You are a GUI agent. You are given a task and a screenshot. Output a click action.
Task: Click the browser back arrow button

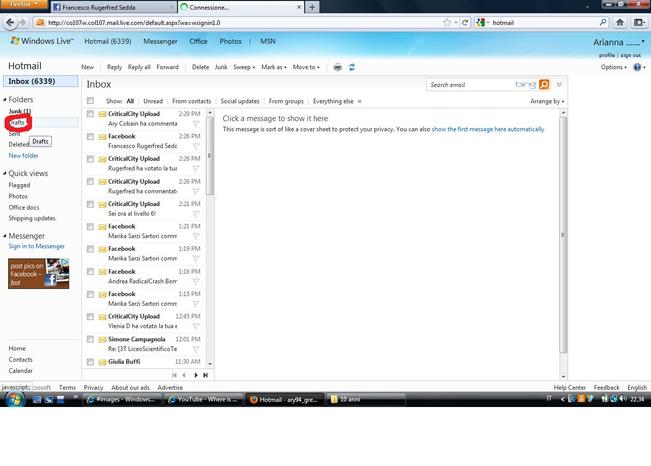(10, 22)
